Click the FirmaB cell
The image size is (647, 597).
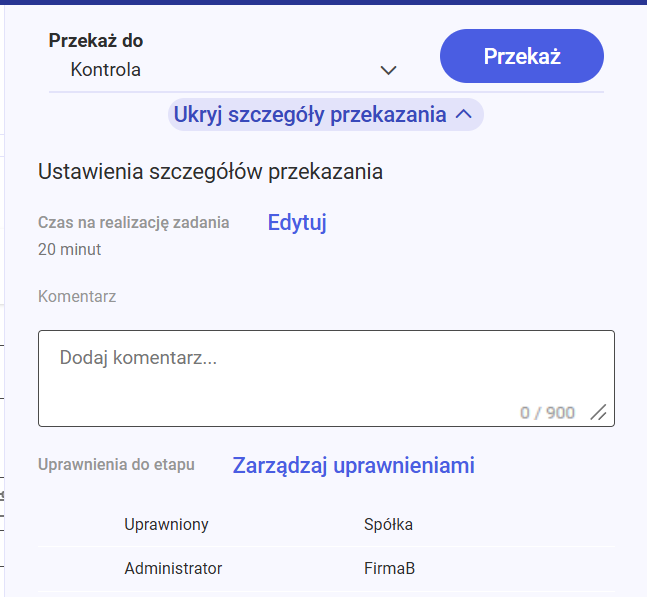pos(389,568)
